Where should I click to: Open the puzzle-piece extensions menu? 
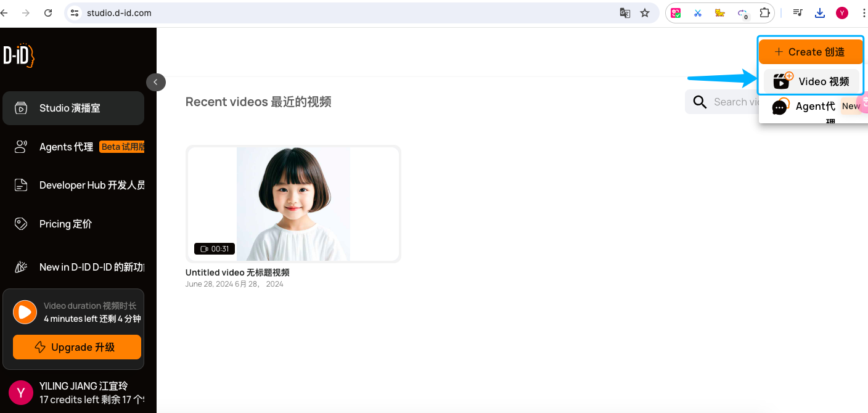(x=765, y=13)
